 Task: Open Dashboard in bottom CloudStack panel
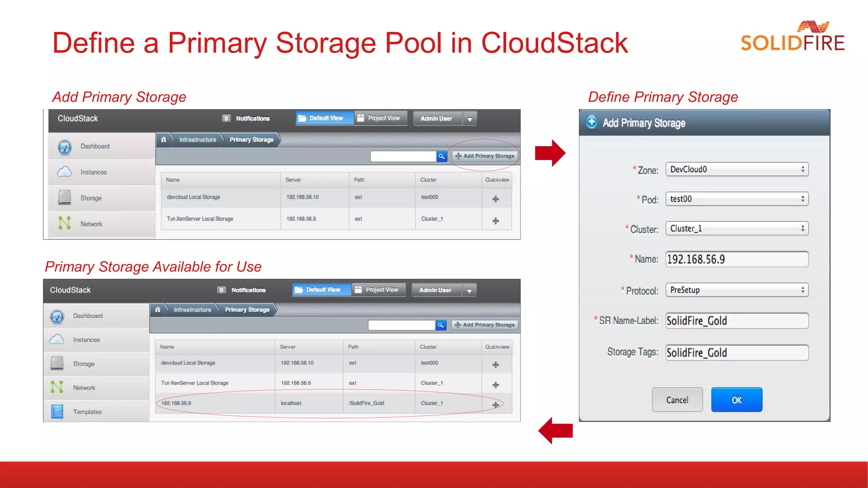coord(96,316)
